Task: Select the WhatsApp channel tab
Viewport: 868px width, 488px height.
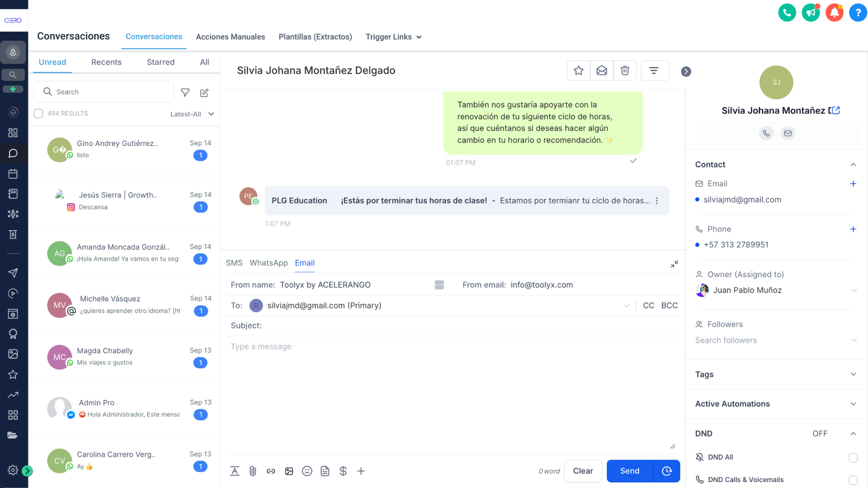Action: [269, 263]
